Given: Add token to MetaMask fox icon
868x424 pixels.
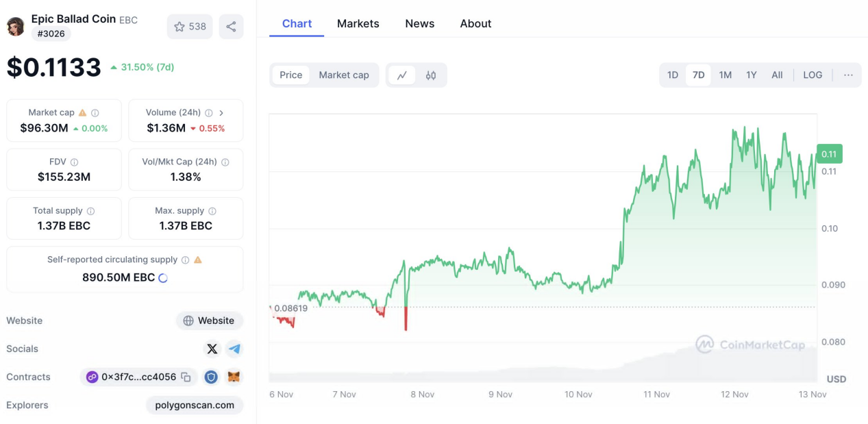Looking at the screenshot, I should (x=234, y=377).
